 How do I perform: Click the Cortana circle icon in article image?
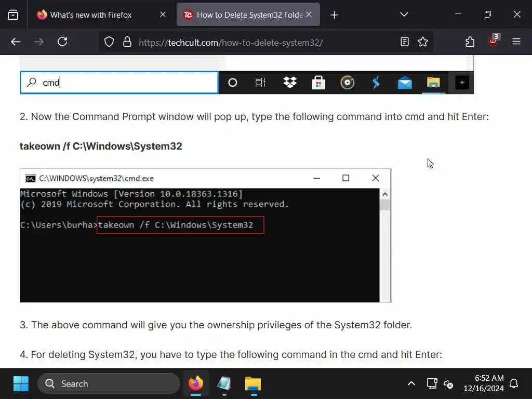(x=232, y=83)
